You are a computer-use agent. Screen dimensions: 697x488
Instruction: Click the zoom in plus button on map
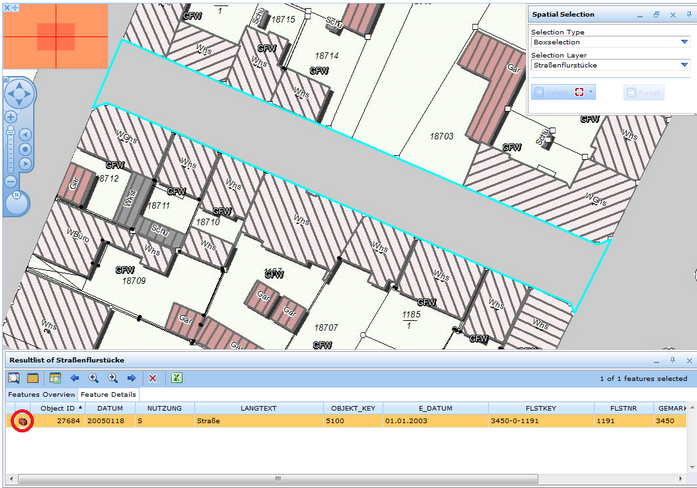[x=11, y=117]
